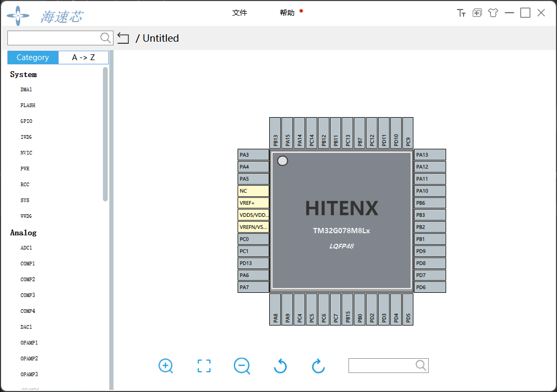The image size is (557, 392).
Task: Select ADC1 in the Analog list
Action: click(x=26, y=248)
